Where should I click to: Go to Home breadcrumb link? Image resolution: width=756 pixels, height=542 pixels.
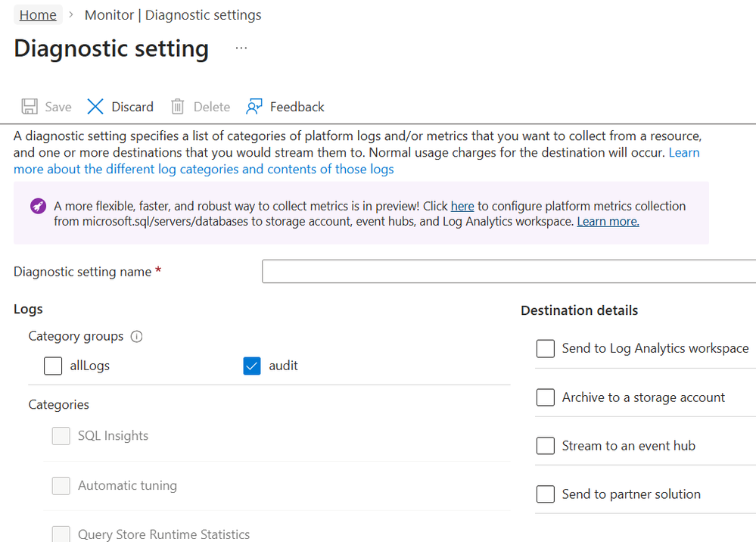(38, 15)
